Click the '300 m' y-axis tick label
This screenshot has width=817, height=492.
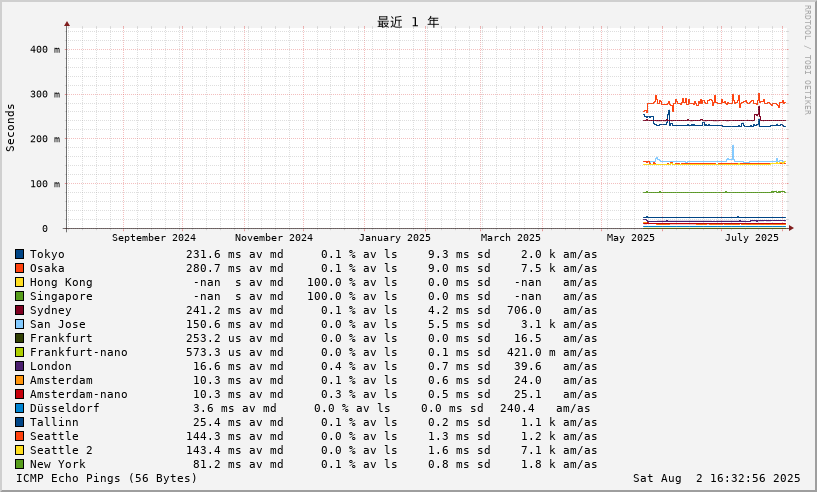[45, 94]
